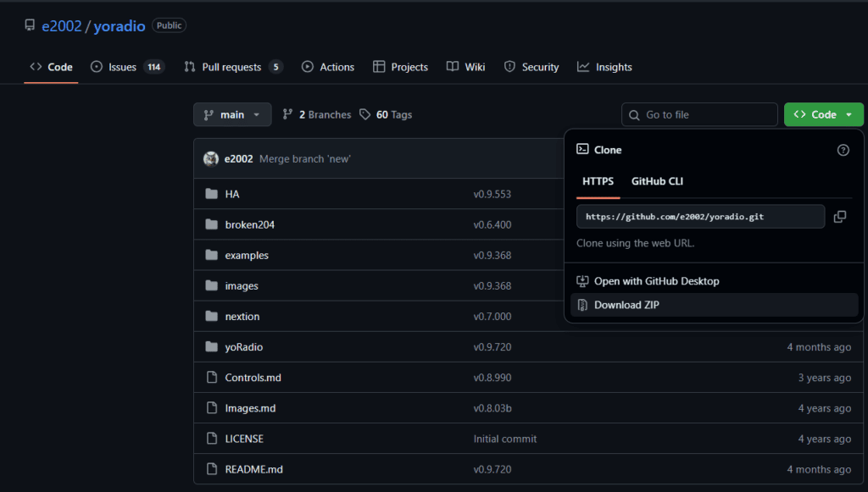The image size is (868, 492).
Task: Switch to the GitHub CLI clone tab
Action: 657,181
